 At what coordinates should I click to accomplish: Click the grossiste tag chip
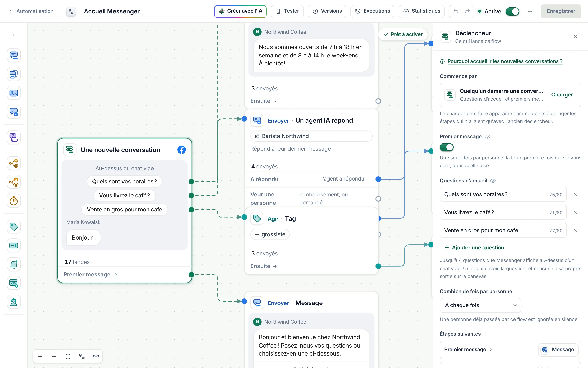270,235
